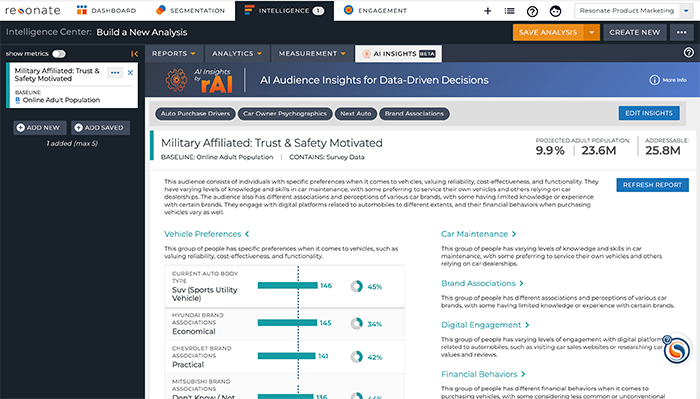Click the Suv (Sports Utility Vehicle) row label

coord(204,294)
